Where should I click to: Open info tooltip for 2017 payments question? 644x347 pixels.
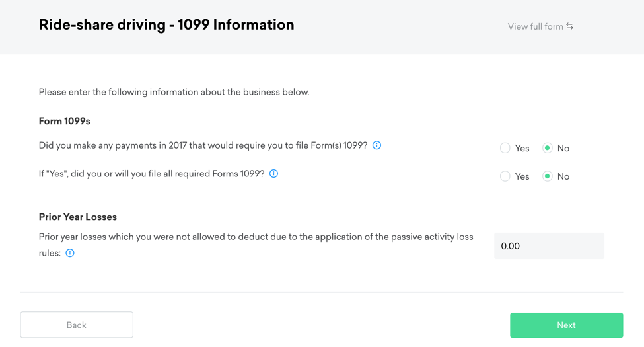tap(376, 145)
